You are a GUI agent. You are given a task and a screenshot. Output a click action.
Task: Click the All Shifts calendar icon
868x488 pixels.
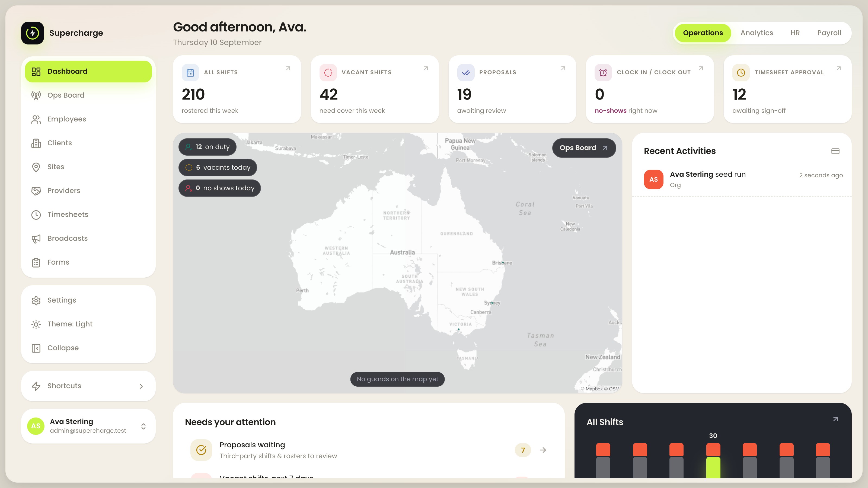click(x=190, y=72)
